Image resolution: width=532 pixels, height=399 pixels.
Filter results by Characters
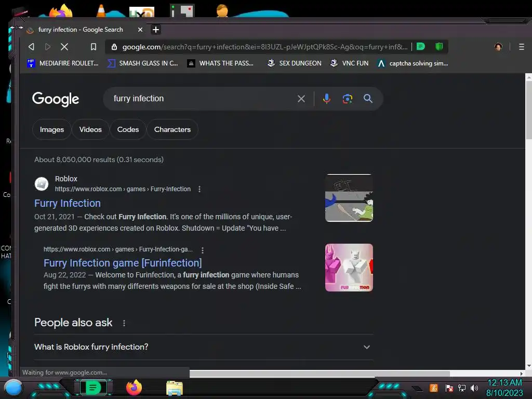point(172,129)
